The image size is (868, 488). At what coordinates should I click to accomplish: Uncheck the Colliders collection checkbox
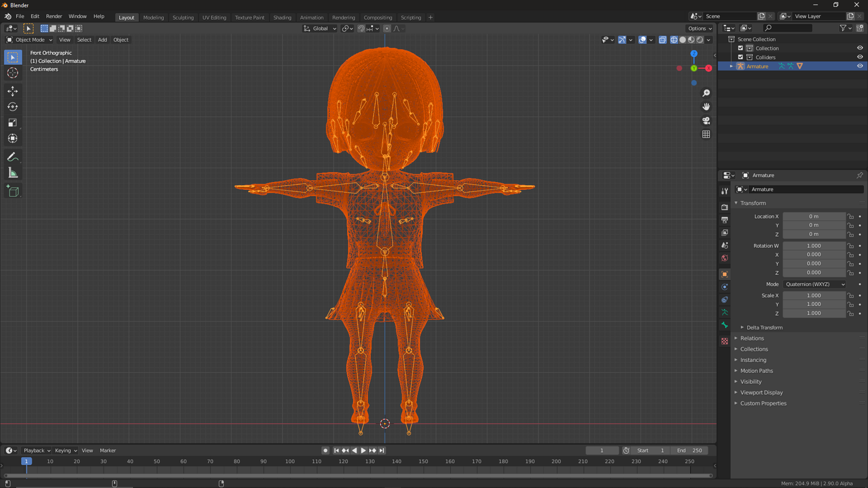click(x=741, y=57)
